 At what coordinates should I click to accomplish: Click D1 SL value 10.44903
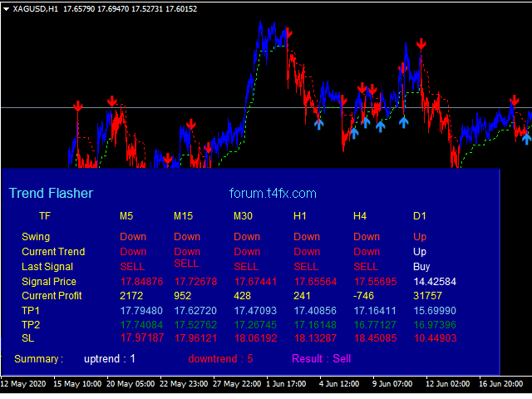tap(435, 338)
